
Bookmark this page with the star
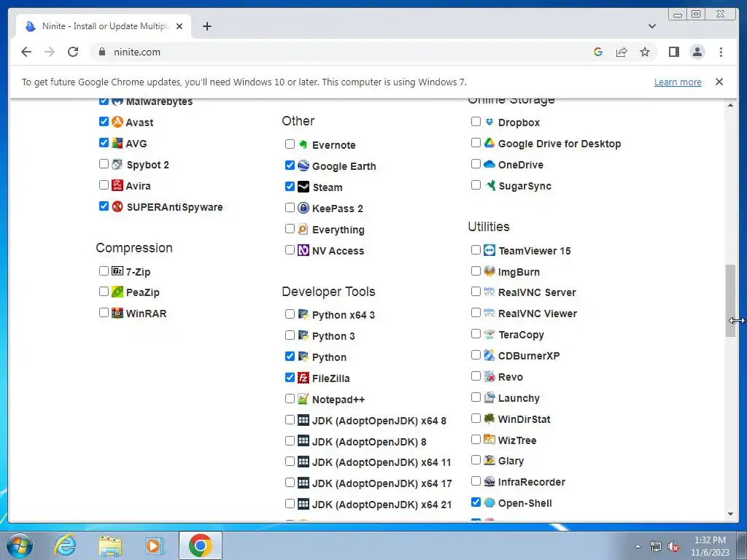pos(645,52)
